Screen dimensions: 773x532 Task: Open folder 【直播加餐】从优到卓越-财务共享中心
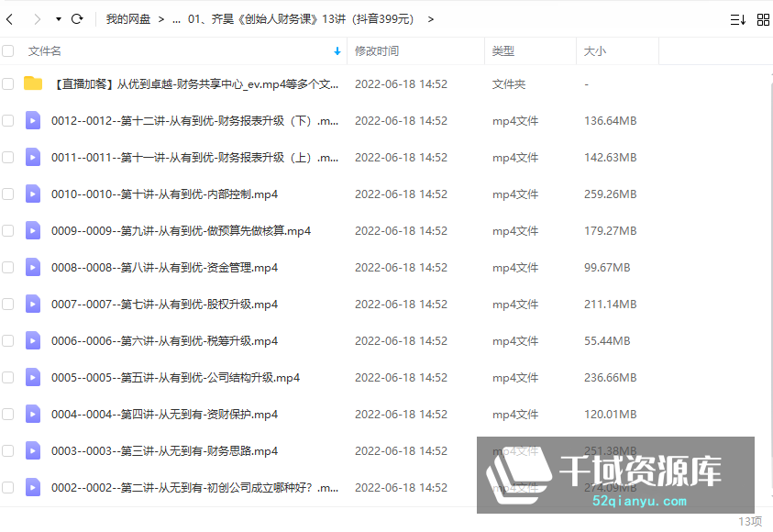point(194,83)
